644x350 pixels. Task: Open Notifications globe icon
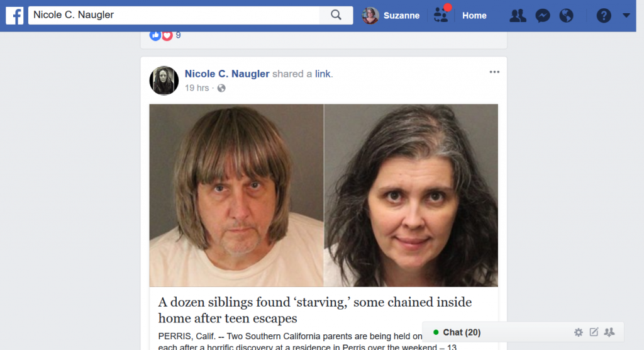[x=567, y=16]
